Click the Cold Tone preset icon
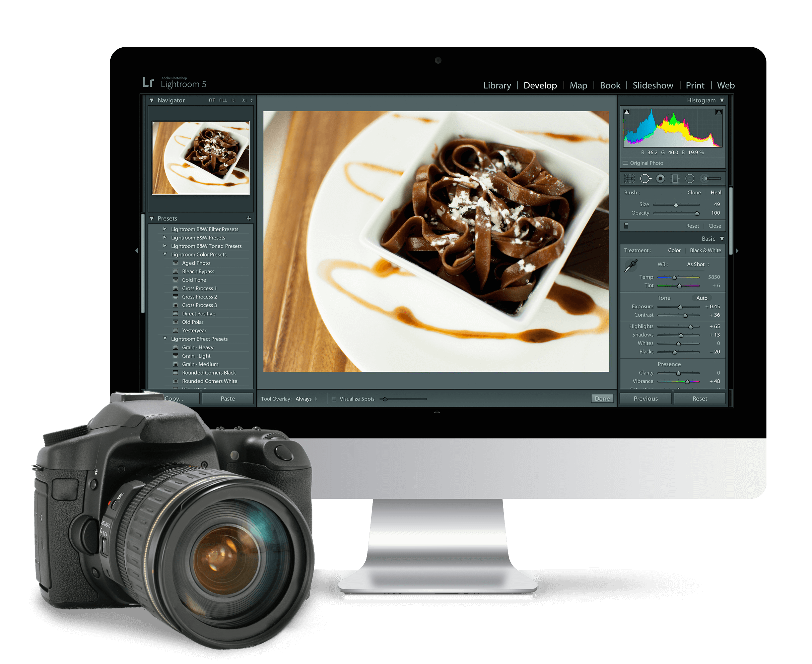Image resolution: width=812 pixels, height=664 pixels. click(x=176, y=280)
